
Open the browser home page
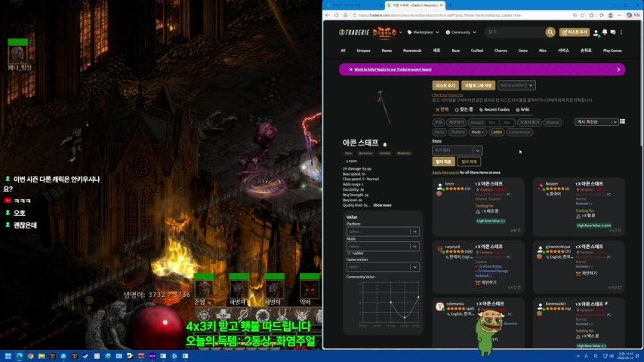(x=346, y=15)
